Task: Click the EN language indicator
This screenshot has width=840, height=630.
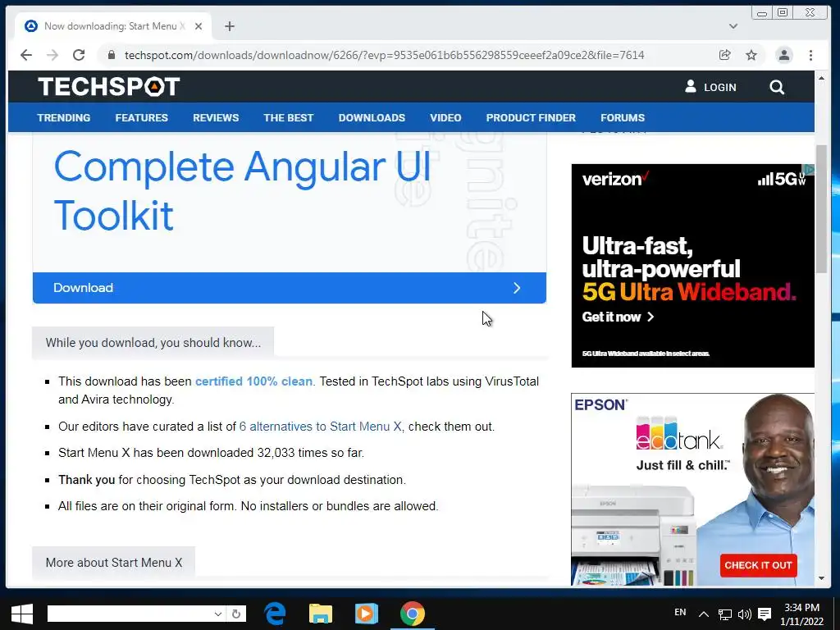Action: pyautogui.click(x=680, y=612)
